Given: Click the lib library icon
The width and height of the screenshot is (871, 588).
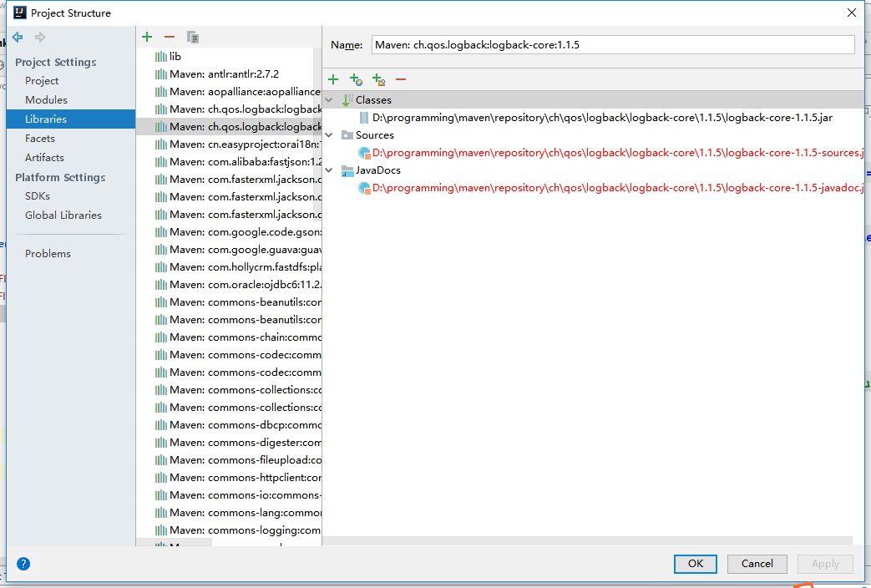Looking at the screenshot, I should pyautogui.click(x=160, y=56).
